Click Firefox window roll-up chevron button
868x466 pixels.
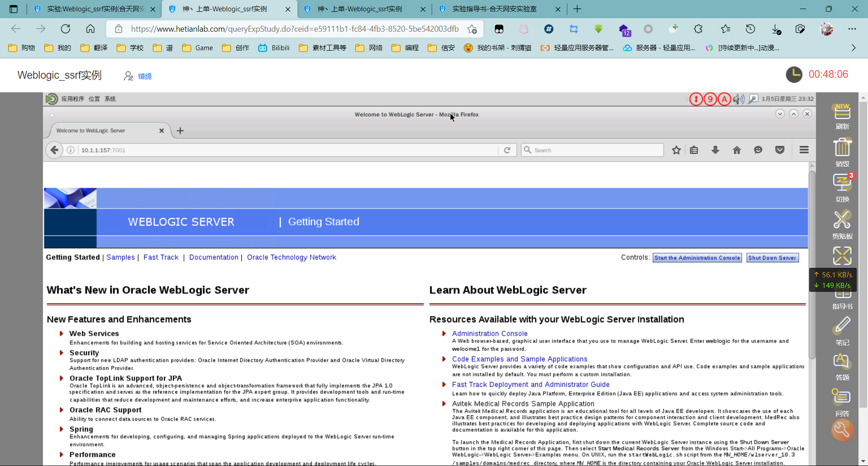click(793, 114)
